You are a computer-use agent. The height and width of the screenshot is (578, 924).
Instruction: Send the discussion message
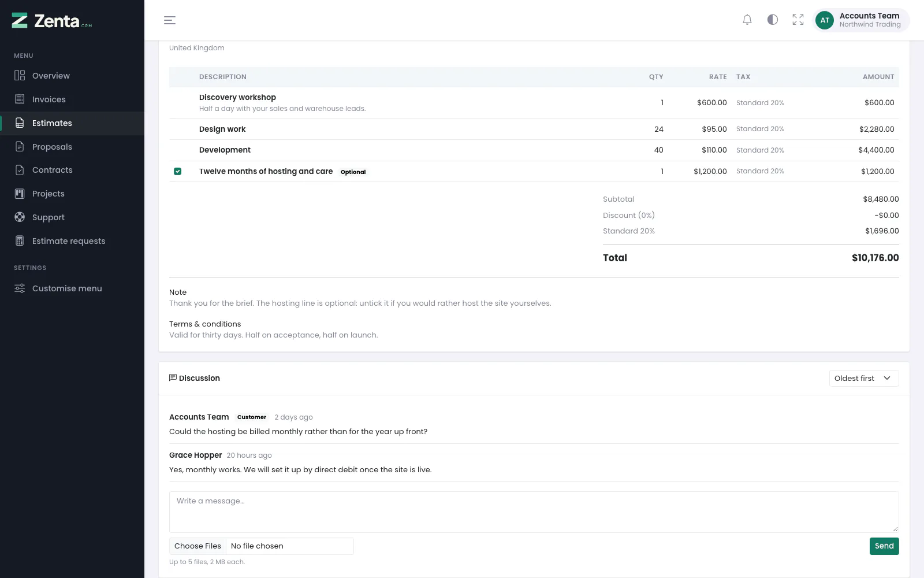(884, 546)
